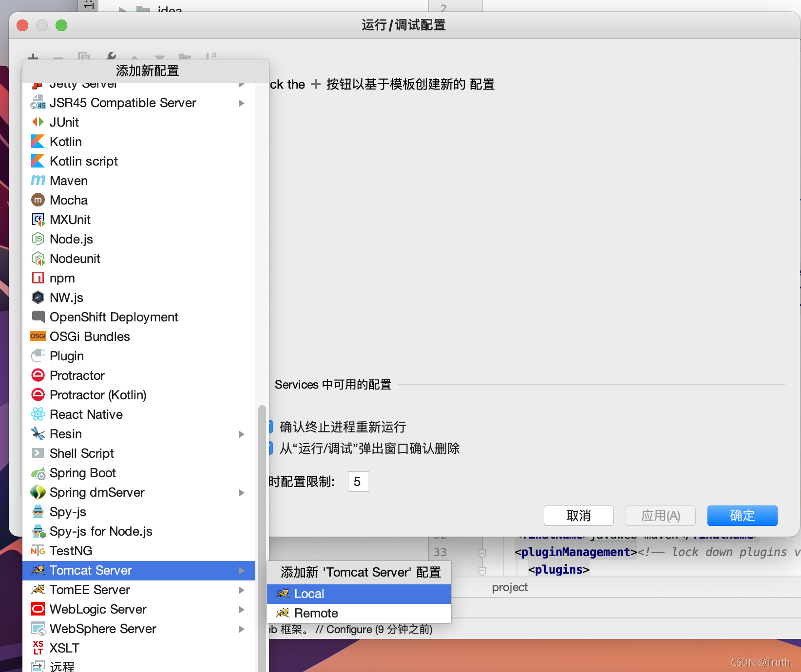The height and width of the screenshot is (672, 801).
Task: Click the configuration list scrollbar
Action: pos(262,538)
